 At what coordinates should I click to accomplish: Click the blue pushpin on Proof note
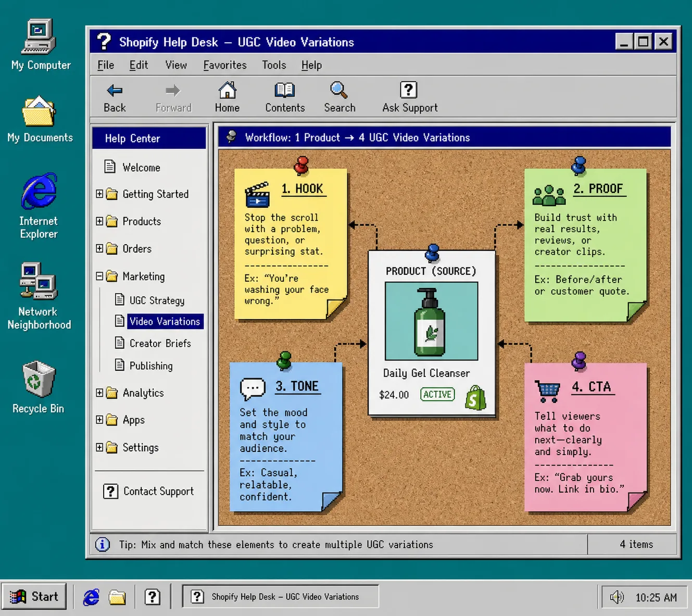[578, 166]
